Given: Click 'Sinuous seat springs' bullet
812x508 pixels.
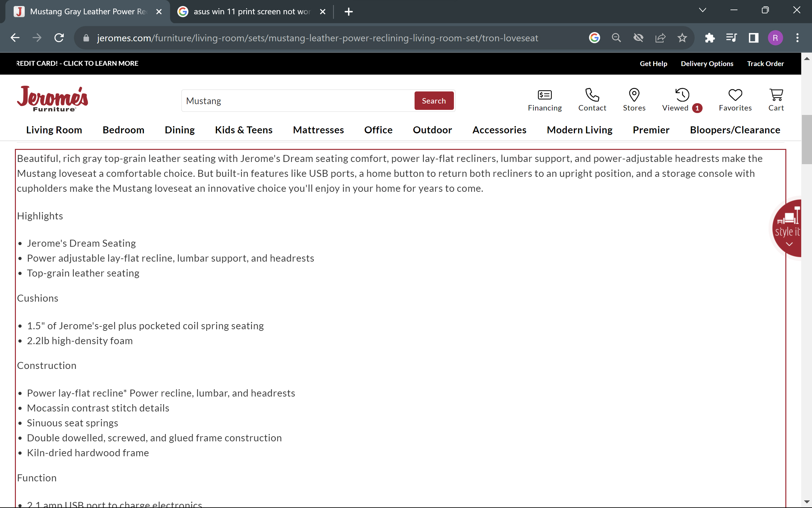Looking at the screenshot, I should click(x=72, y=423).
